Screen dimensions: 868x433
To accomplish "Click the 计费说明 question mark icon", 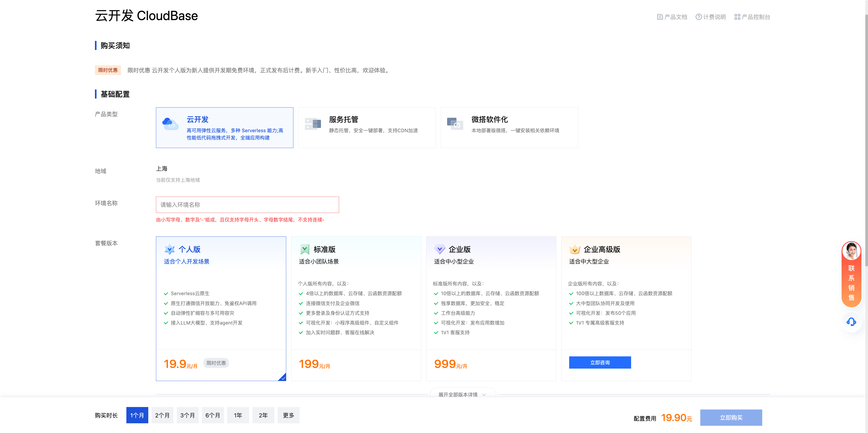I will click(698, 17).
